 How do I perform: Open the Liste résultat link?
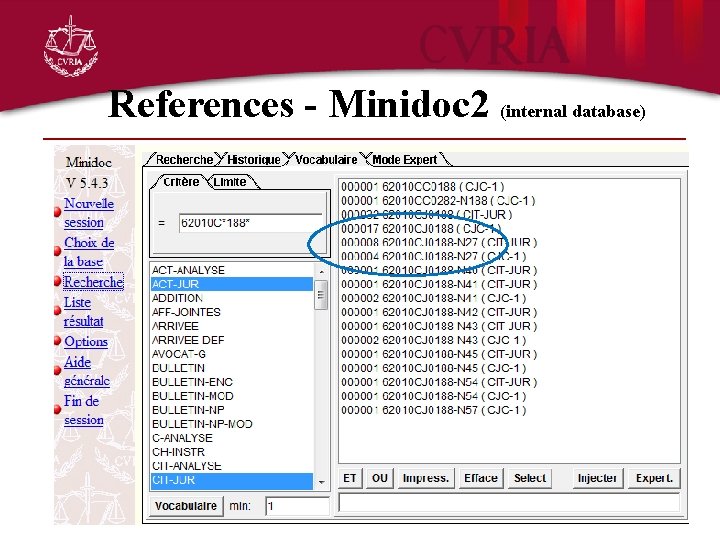[x=83, y=311]
